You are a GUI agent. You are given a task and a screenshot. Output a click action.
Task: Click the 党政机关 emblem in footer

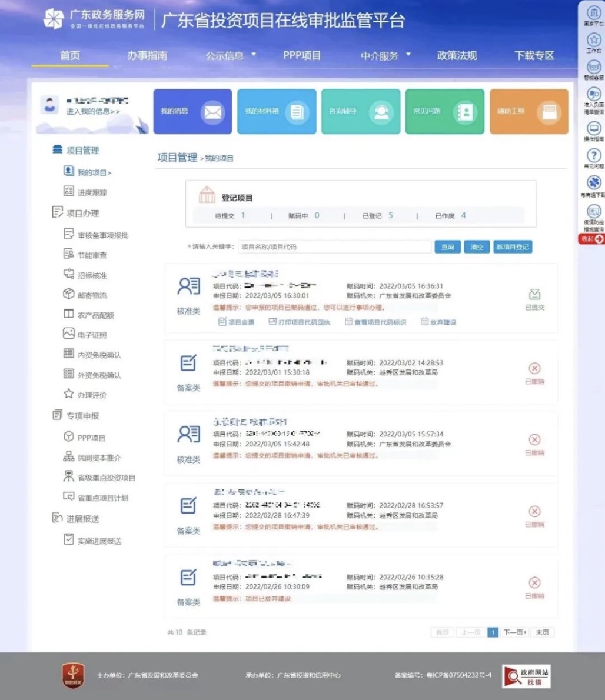click(73, 675)
